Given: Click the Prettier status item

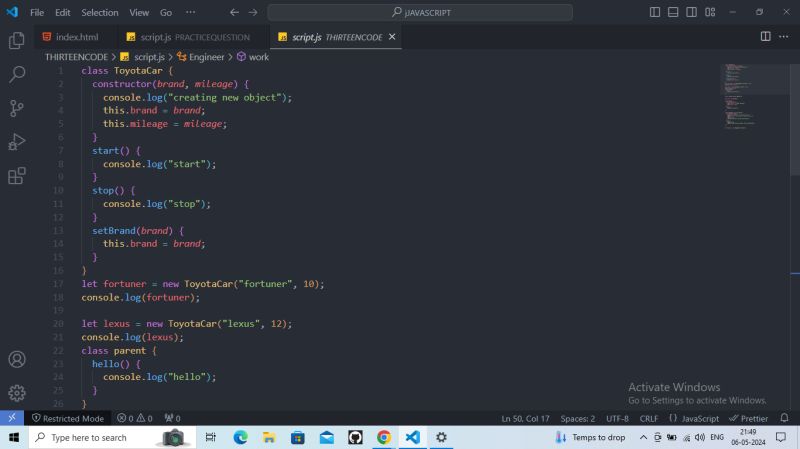Looking at the screenshot, I should (x=748, y=418).
